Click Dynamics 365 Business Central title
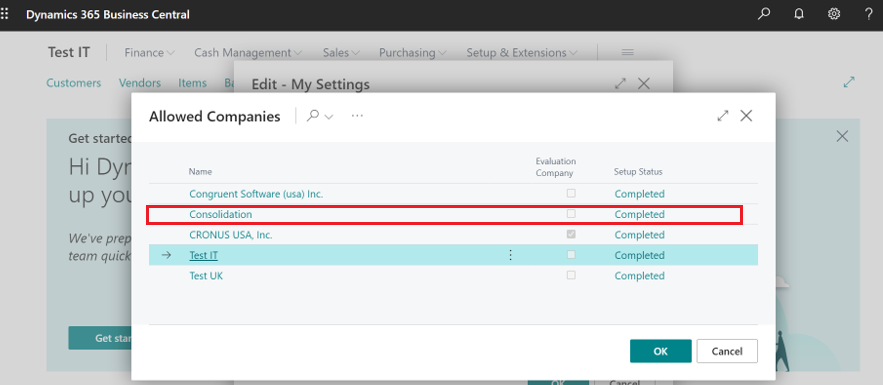 pos(108,15)
